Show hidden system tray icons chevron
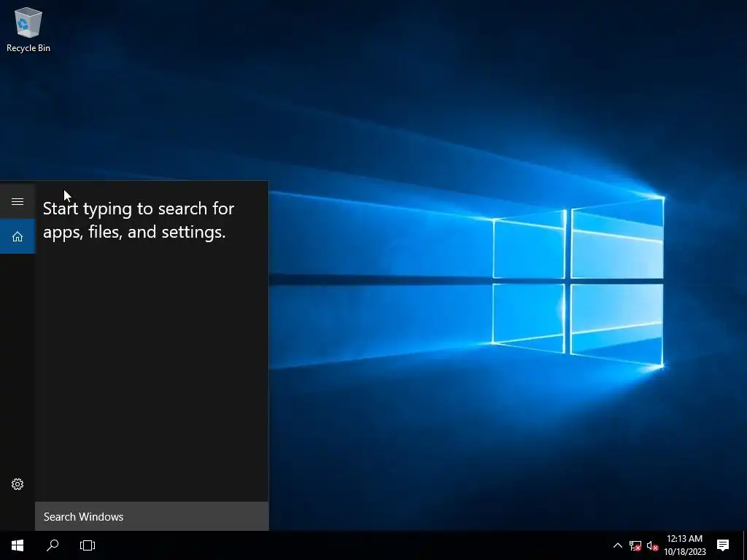The width and height of the screenshot is (747, 560). point(617,545)
